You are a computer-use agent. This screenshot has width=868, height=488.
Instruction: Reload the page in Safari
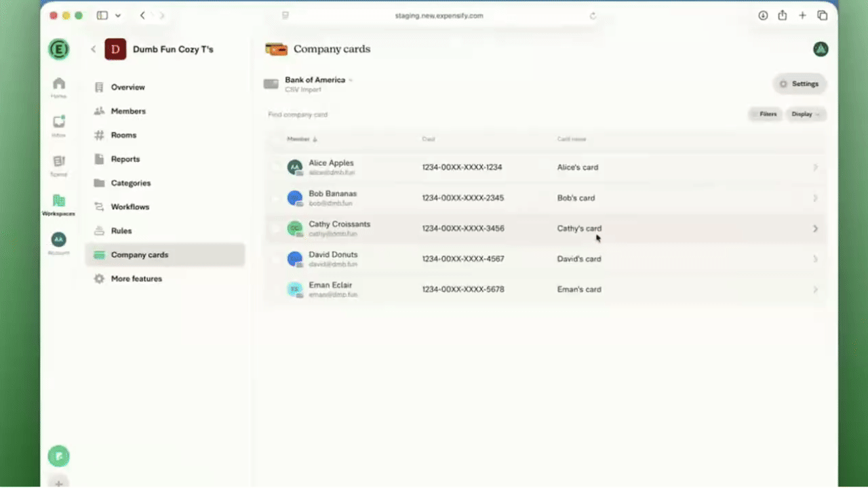click(593, 16)
